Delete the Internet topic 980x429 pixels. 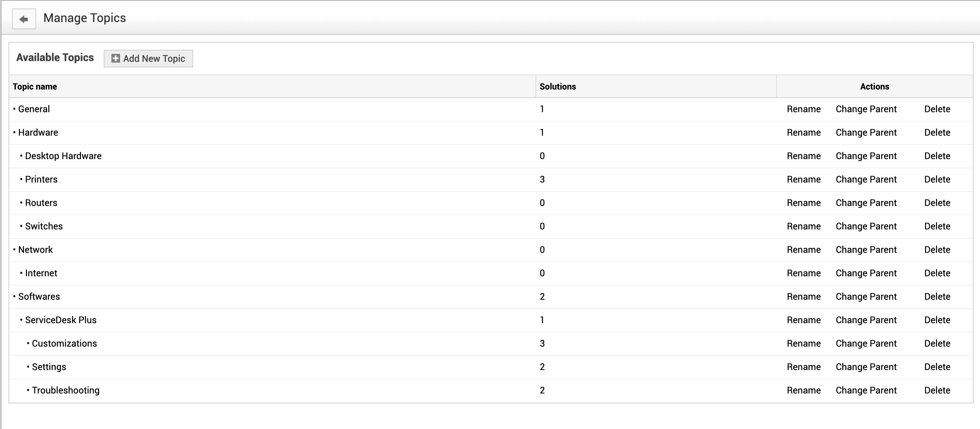[x=937, y=273]
